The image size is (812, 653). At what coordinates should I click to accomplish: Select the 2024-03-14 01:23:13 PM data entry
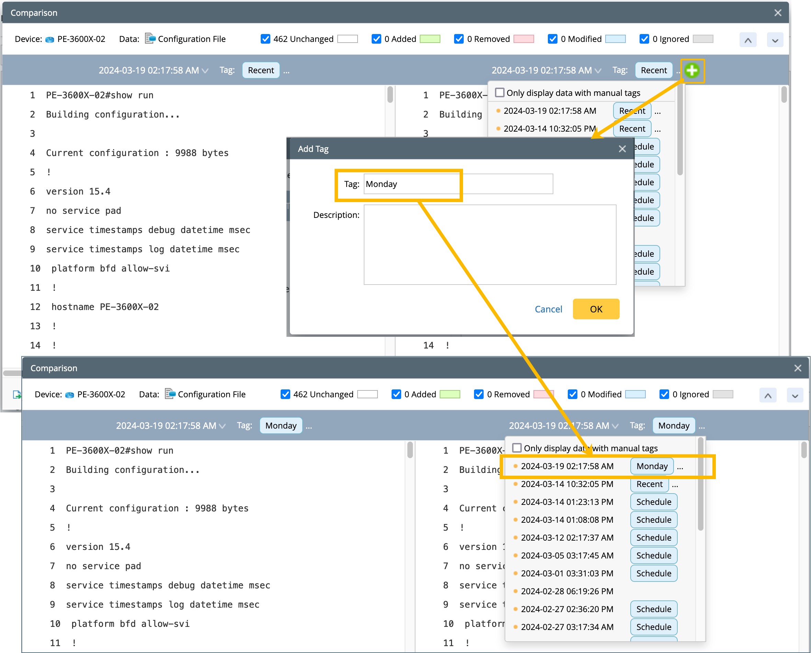point(567,502)
